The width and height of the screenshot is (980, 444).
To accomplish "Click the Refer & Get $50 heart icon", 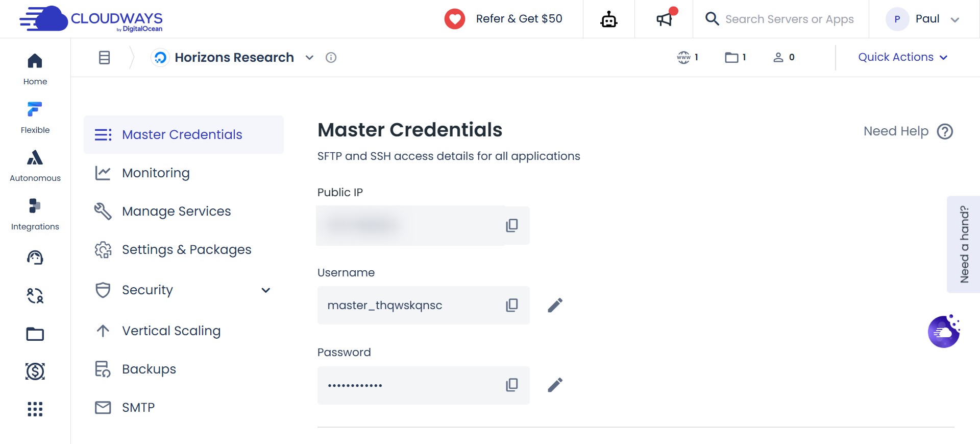I will (454, 19).
